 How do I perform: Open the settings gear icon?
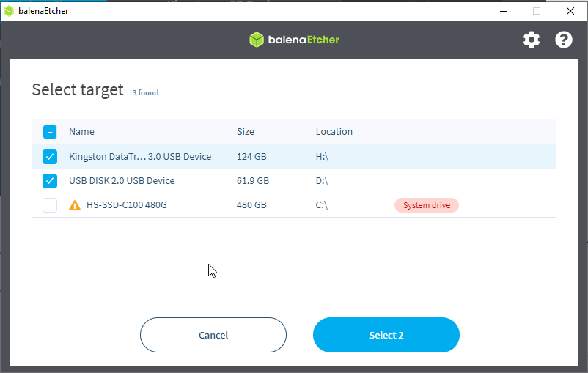[x=532, y=40]
